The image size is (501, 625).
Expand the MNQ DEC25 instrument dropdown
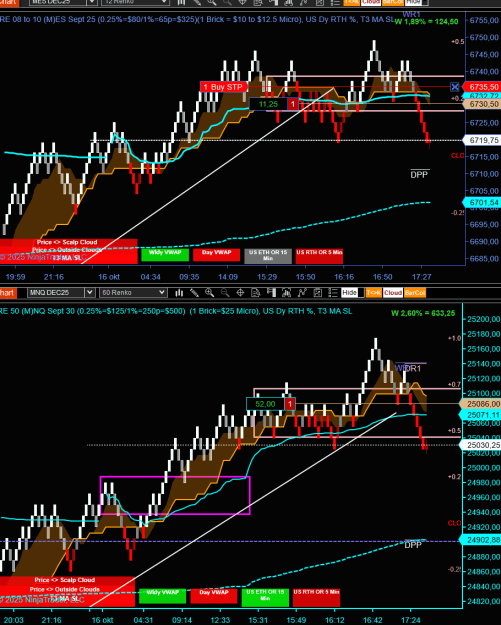pyautogui.click(x=90, y=293)
